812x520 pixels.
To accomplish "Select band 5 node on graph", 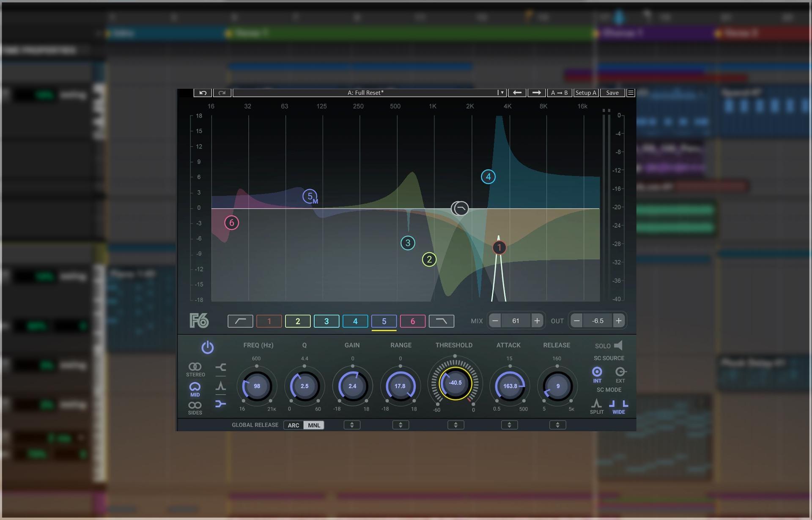I will 310,196.
